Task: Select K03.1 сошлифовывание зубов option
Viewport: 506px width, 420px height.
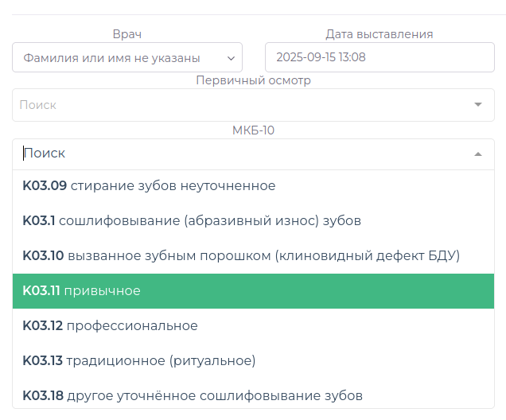Action: point(192,221)
